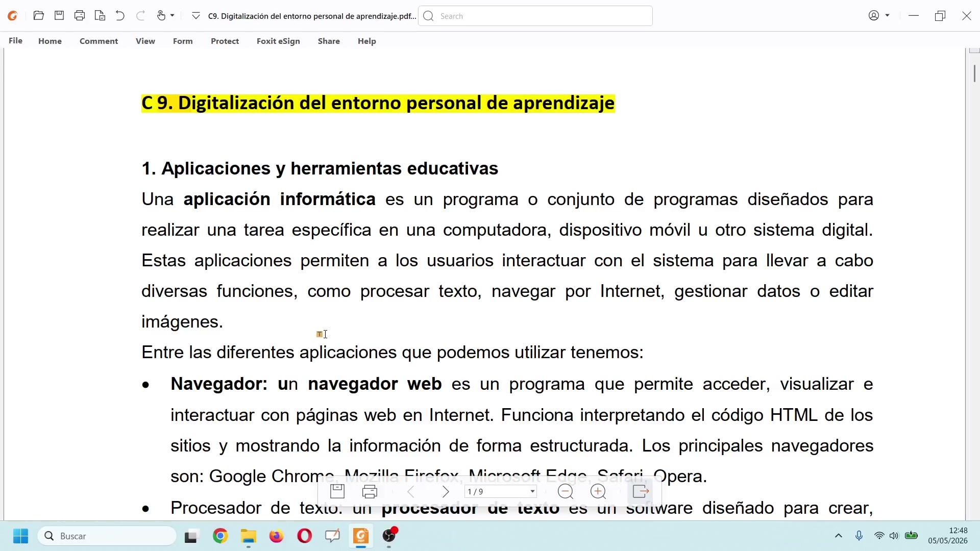Minimize the Foxit window
The height and width of the screenshot is (551, 980).
(x=914, y=16)
